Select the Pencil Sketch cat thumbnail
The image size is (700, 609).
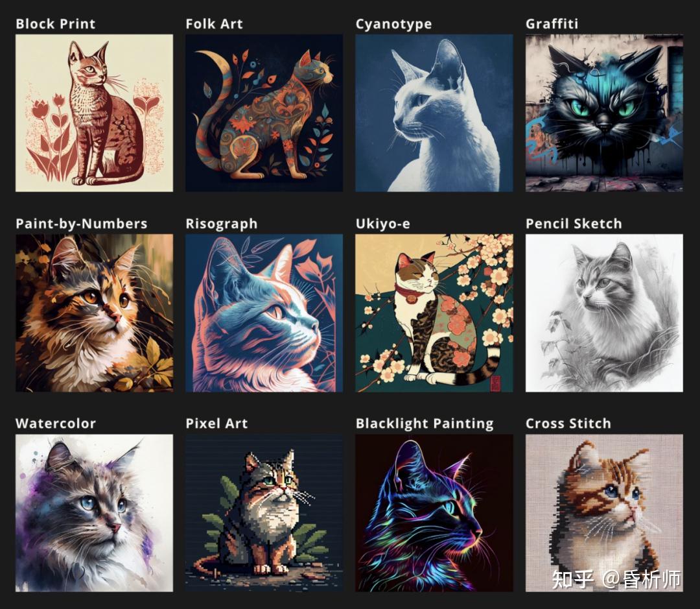click(605, 313)
